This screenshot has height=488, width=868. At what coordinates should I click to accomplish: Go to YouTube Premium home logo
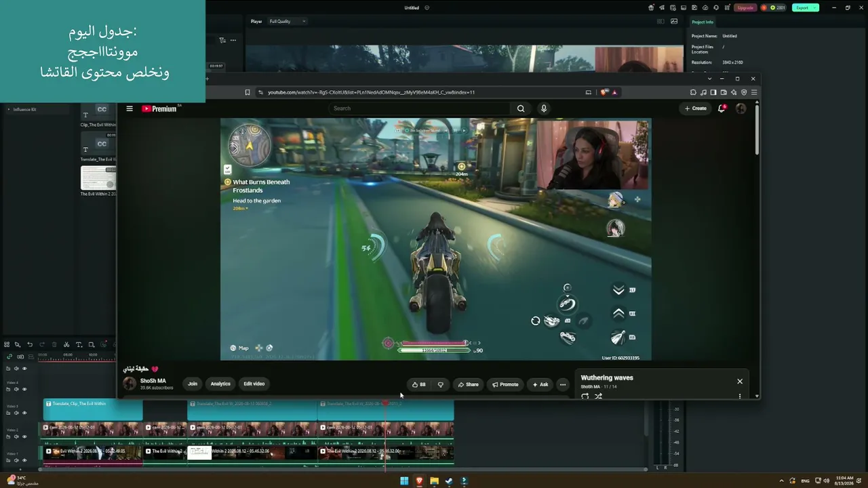[160, 108]
